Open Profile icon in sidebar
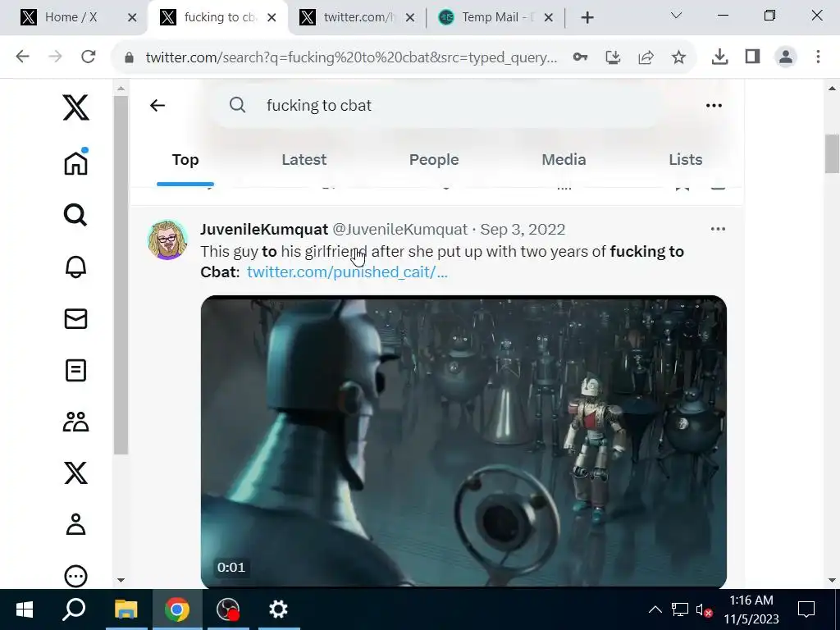Image resolution: width=840 pixels, height=630 pixels. [x=75, y=524]
